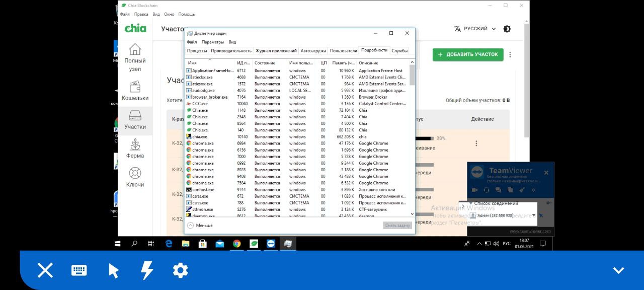
Task: Switch to Журнал приложений tab
Action: 276,51
